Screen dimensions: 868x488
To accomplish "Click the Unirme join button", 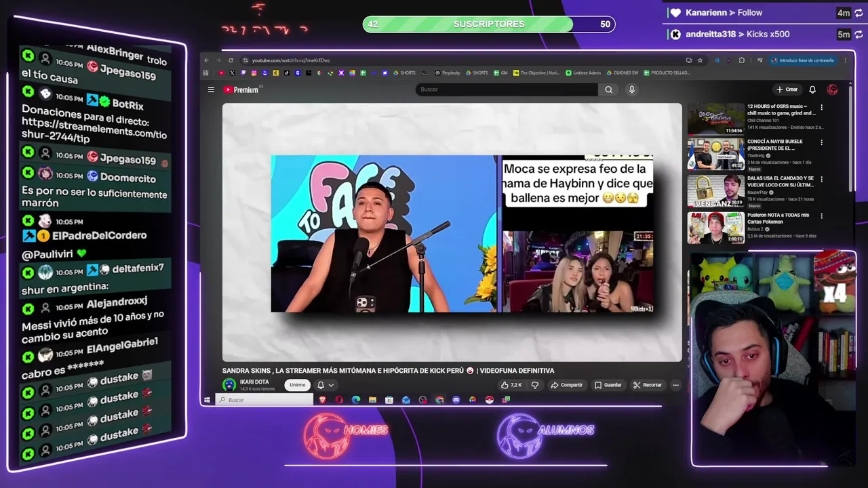I will click(x=297, y=385).
